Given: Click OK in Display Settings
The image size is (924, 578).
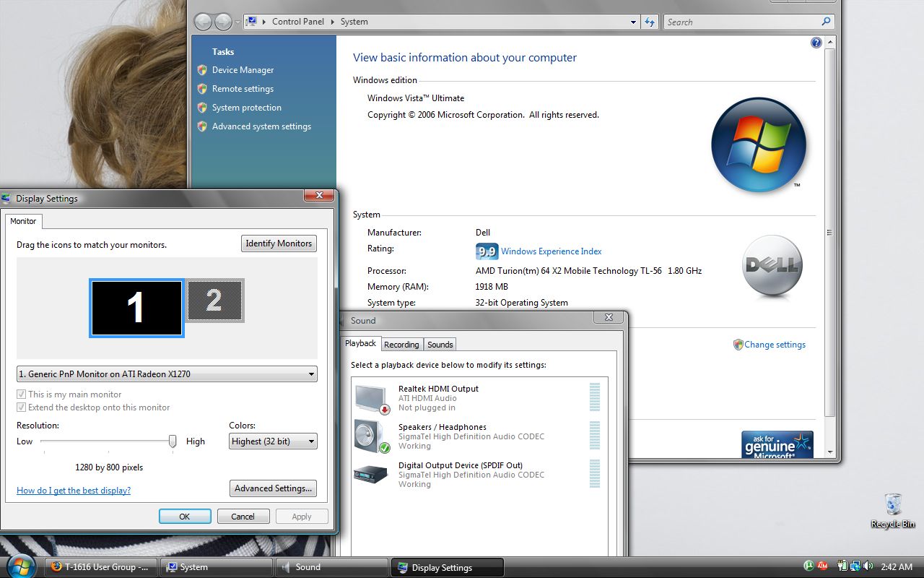Looking at the screenshot, I should pyautogui.click(x=185, y=517).
